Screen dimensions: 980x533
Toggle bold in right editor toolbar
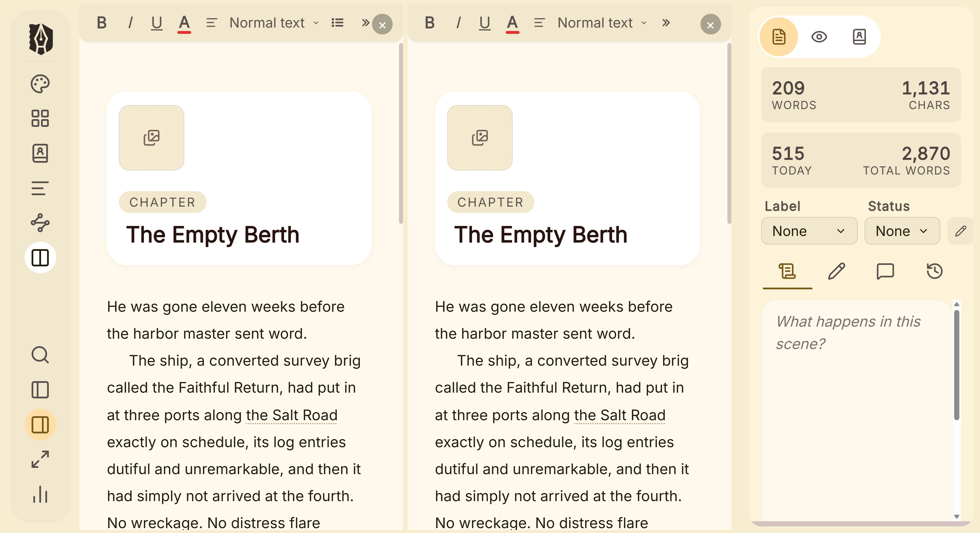429,23
